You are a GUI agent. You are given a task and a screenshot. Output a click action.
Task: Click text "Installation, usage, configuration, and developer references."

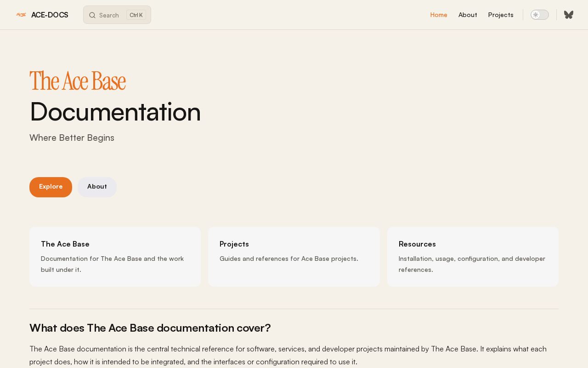tap(472, 264)
